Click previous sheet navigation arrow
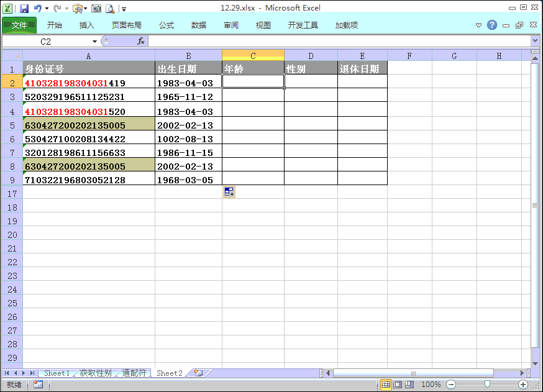Viewport: 543px width, 392px height. pos(16,373)
